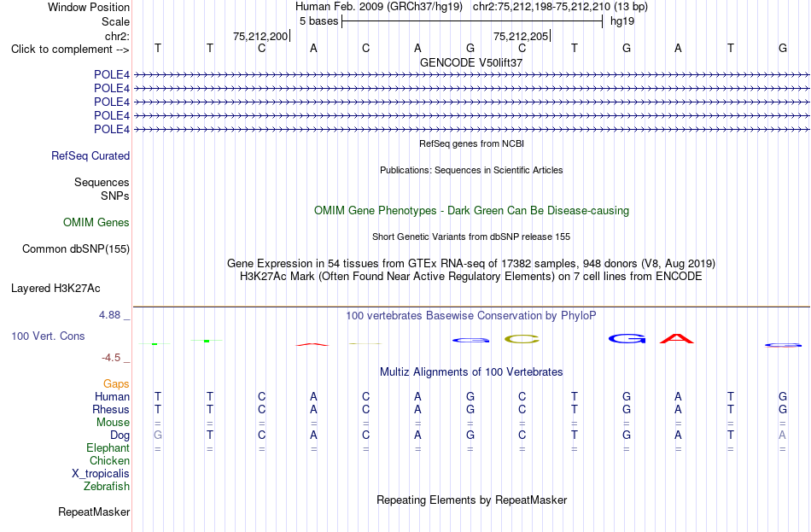The image size is (811, 532).
Task: Click '100 vertebrates Basewise Conservation by PhyloP' title
Action: (471, 316)
